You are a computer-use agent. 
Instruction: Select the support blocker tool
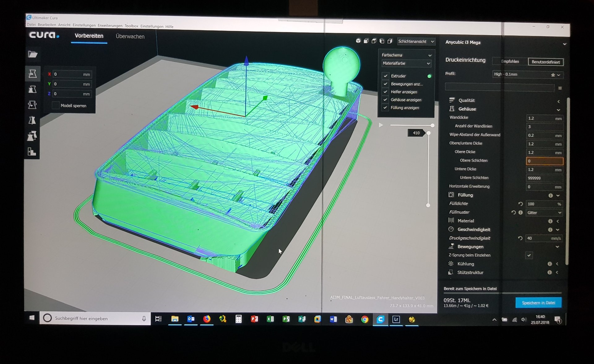click(x=32, y=151)
